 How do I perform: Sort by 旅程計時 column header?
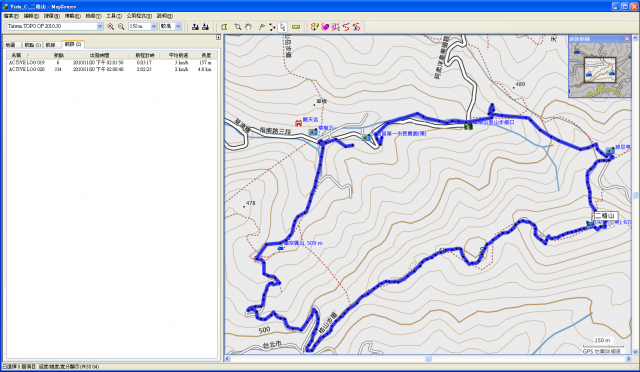click(x=144, y=55)
